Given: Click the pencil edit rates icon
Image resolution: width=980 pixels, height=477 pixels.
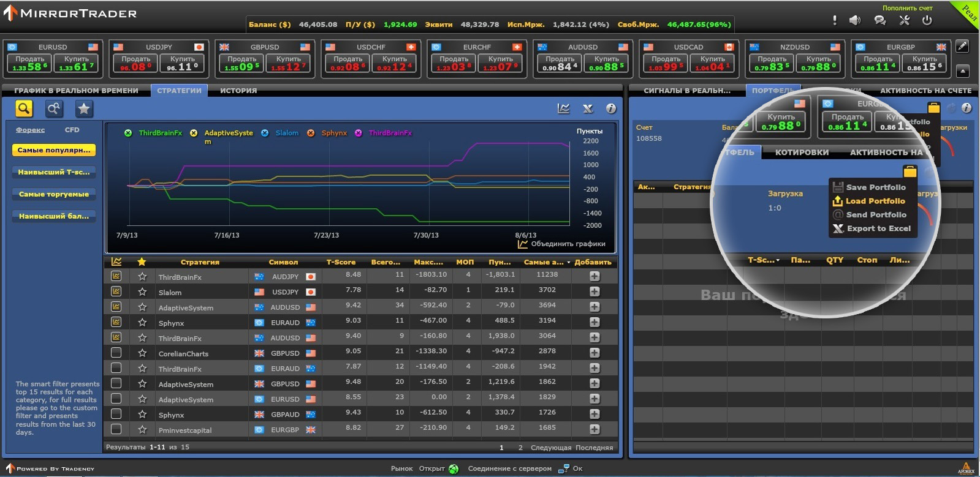Looking at the screenshot, I should click(x=963, y=46).
